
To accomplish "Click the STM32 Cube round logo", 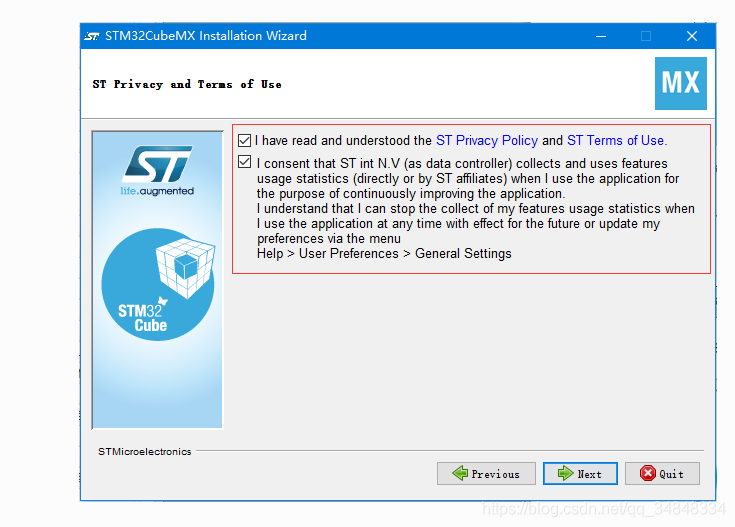I will click(x=158, y=284).
